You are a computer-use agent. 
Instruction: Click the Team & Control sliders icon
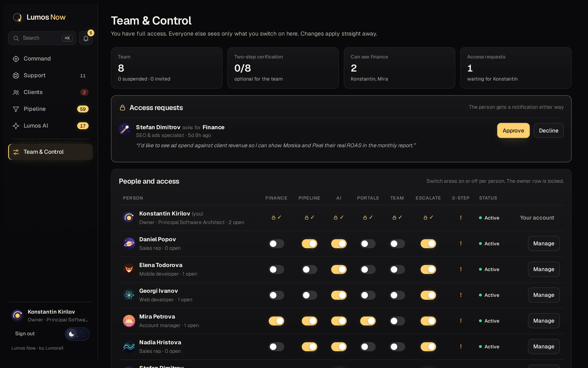point(16,152)
